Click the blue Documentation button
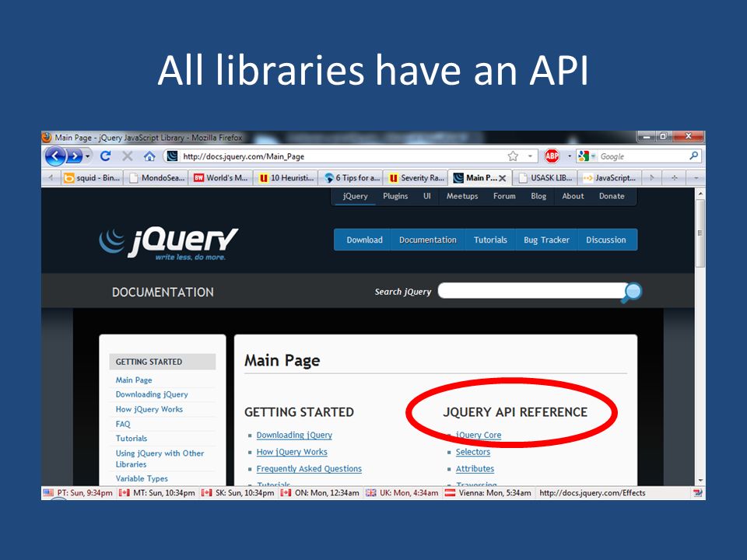 point(428,240)
